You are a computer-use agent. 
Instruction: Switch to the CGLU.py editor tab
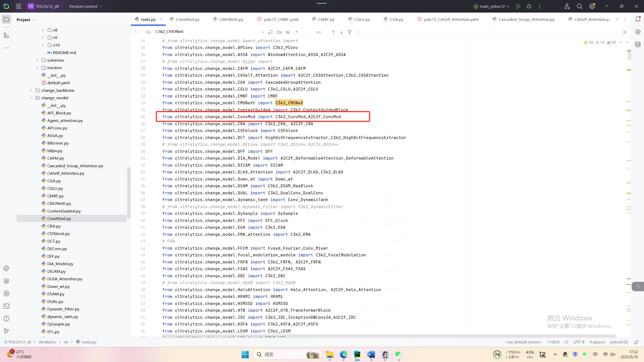coord(362,19)
